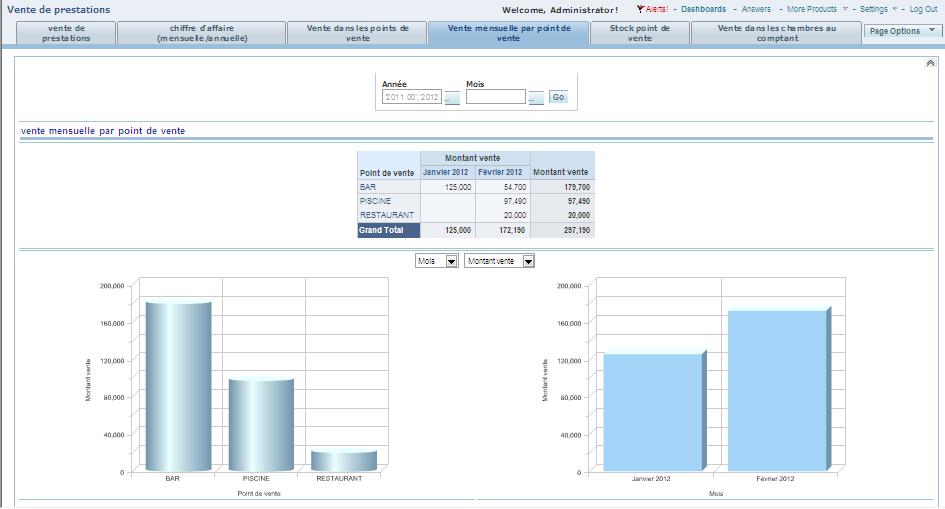Click the BAR row label in table
This screenshot has width=945, height=509.
click(368, 187)
